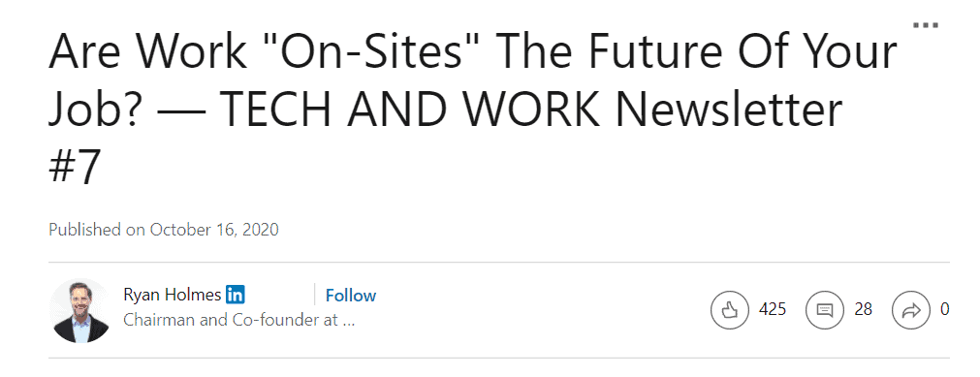980x377 pixels.
Task: Like the article with thumbs-up icon
Action: (729, 309)
